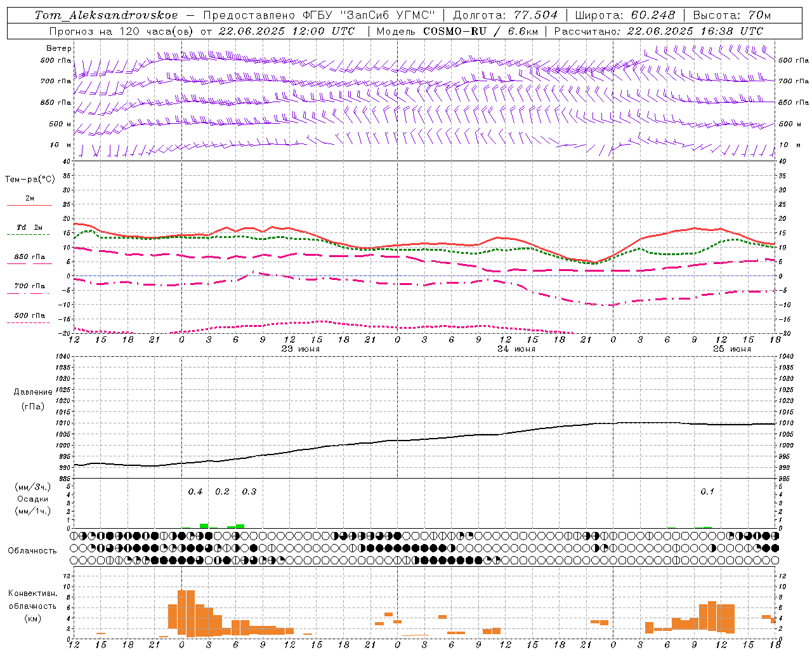Click the 850 гПа temperature legend entry

pos(29,257)
